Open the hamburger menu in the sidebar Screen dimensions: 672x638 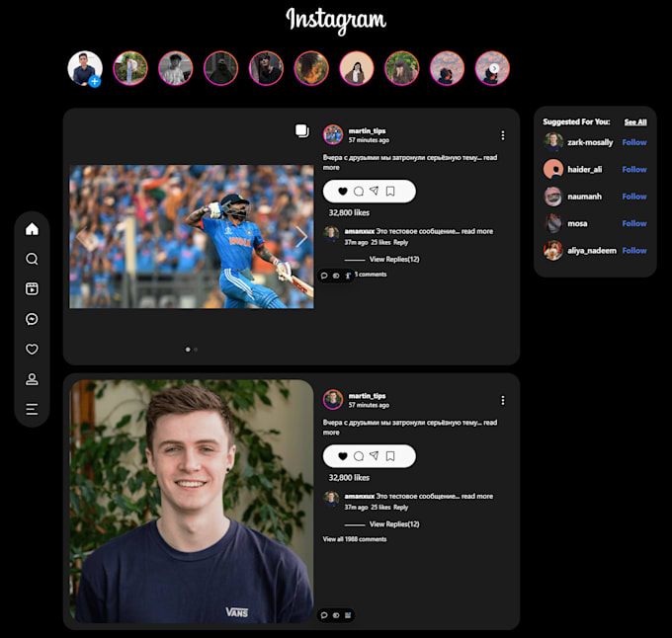pos(33,409)
